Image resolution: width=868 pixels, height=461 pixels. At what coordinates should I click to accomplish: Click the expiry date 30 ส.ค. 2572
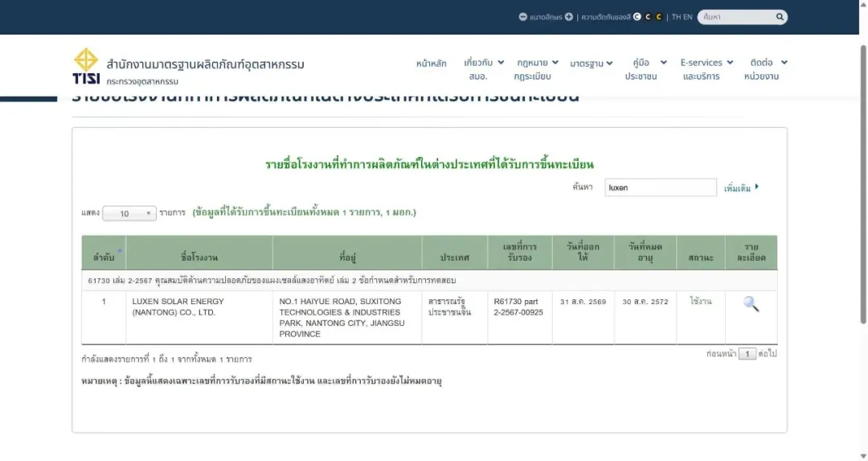(645, 302)
